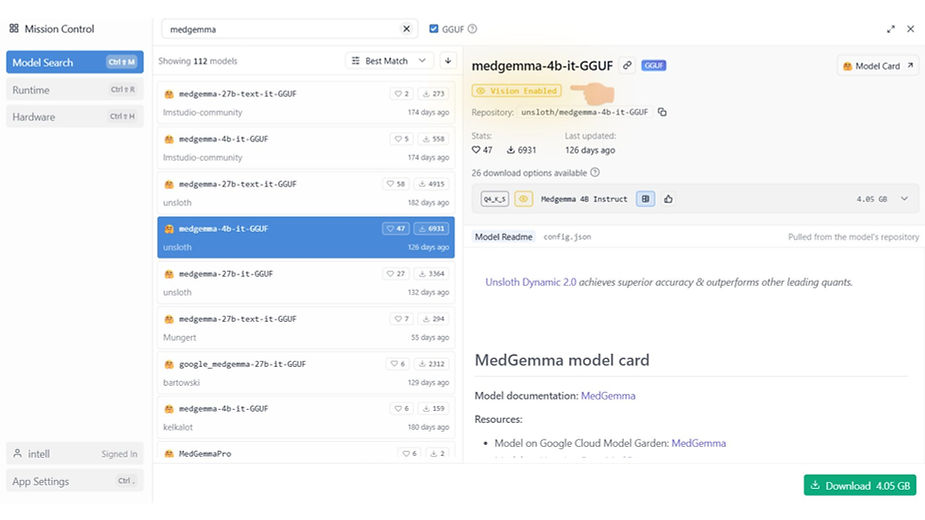Open Hardware tab
Screen dimensions: 925x520
75,117
